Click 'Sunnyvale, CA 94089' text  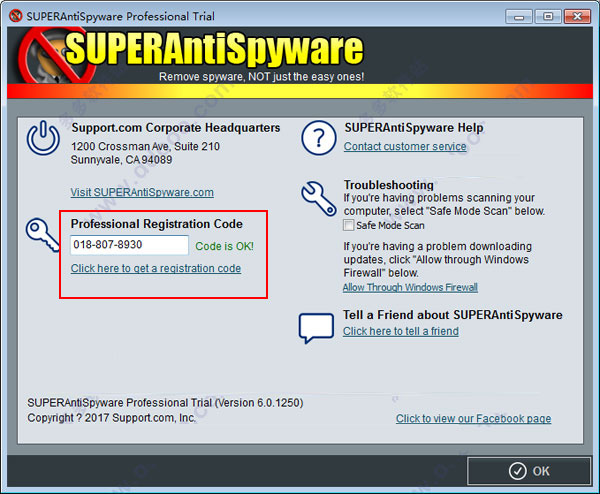click(x=121, y=160)
